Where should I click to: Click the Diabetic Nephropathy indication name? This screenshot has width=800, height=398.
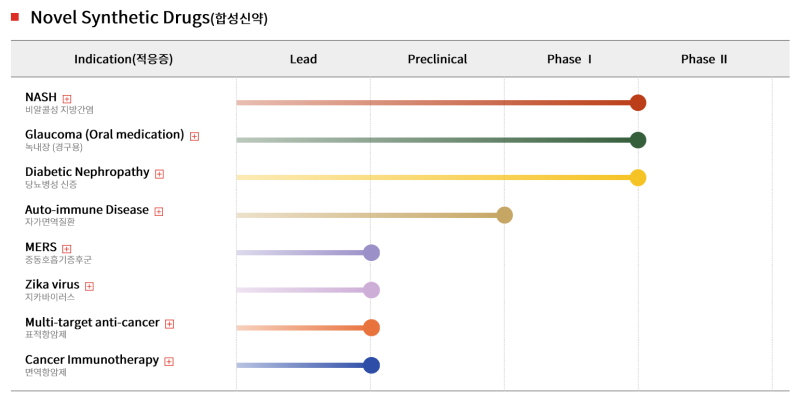(x=87, y=172)
